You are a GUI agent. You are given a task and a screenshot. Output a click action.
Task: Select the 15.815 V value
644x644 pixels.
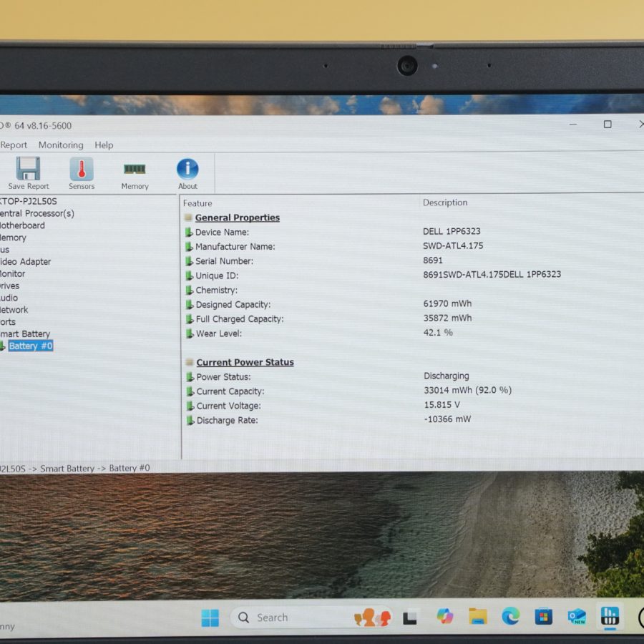click(442, 404)
